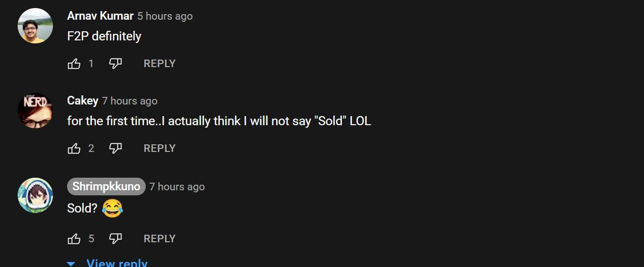Open Cakey's NERD avatar

tap(35, 111)
